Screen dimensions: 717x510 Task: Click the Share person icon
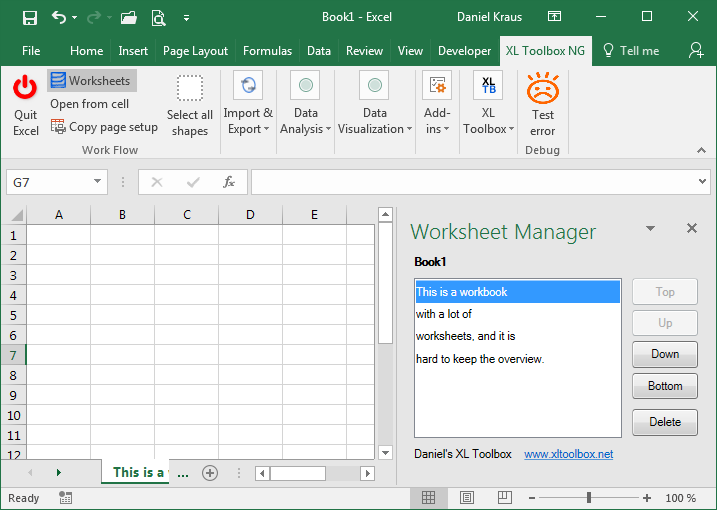(x=696, y=50)
